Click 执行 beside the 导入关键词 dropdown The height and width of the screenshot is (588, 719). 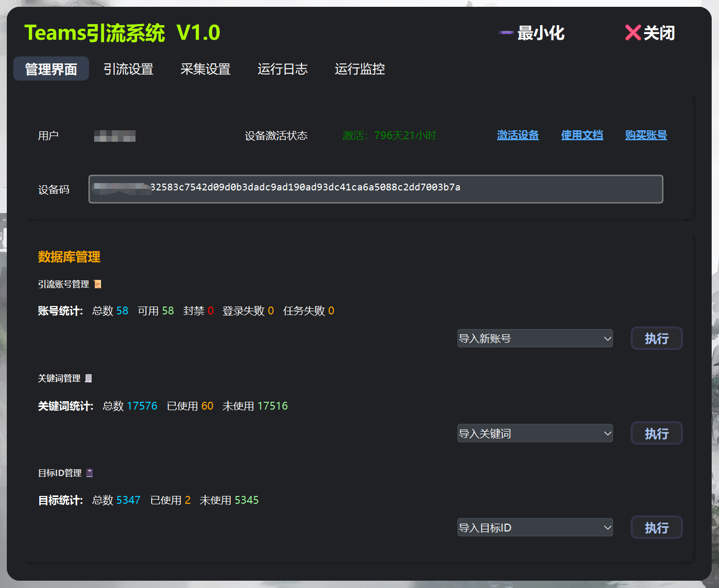[x=656, y=433]
